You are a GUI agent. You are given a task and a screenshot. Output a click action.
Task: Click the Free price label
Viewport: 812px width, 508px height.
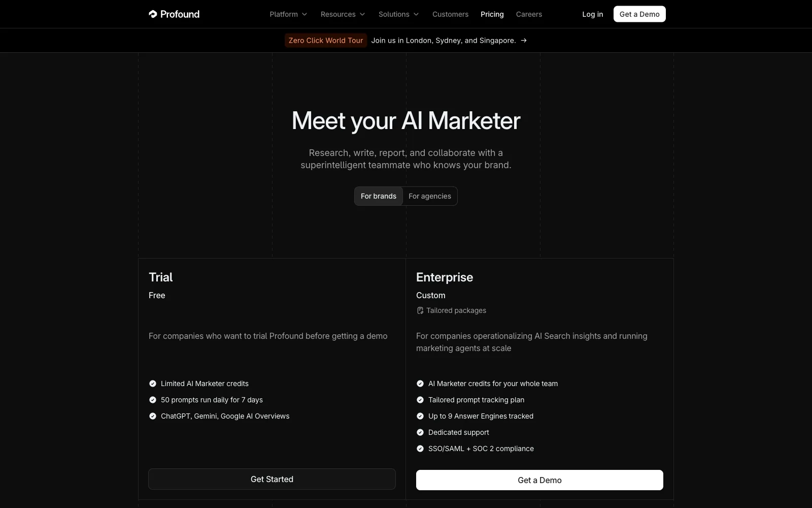click(x=157, y=295)
